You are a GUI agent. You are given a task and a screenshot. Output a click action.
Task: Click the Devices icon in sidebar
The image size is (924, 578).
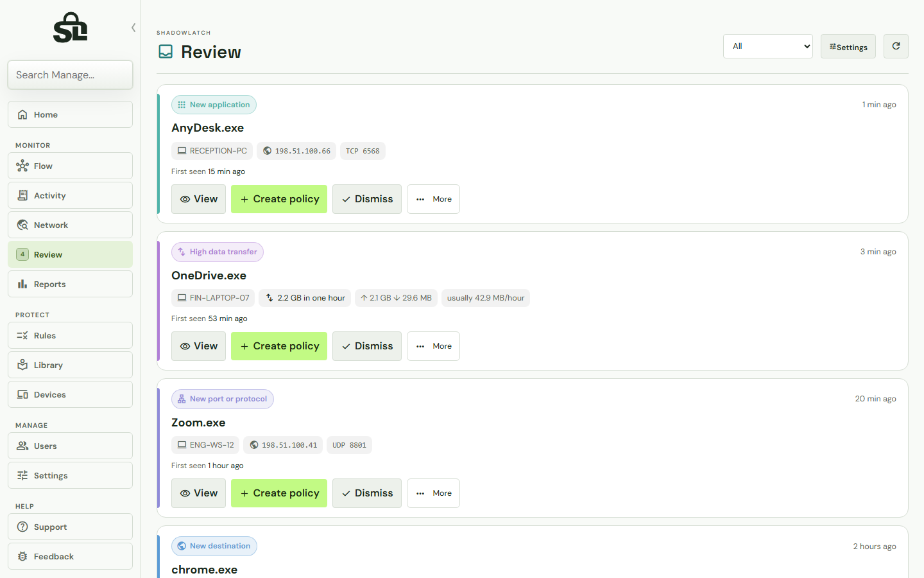point(22,394)
